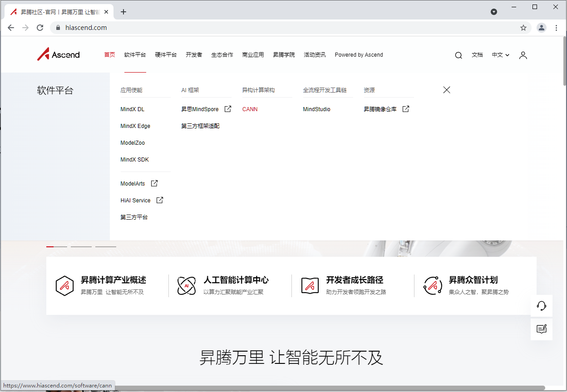567x392 pixels.
Task: Click the 昇腾万里 让智能无所不及 headline
Action: pos(291,358)
